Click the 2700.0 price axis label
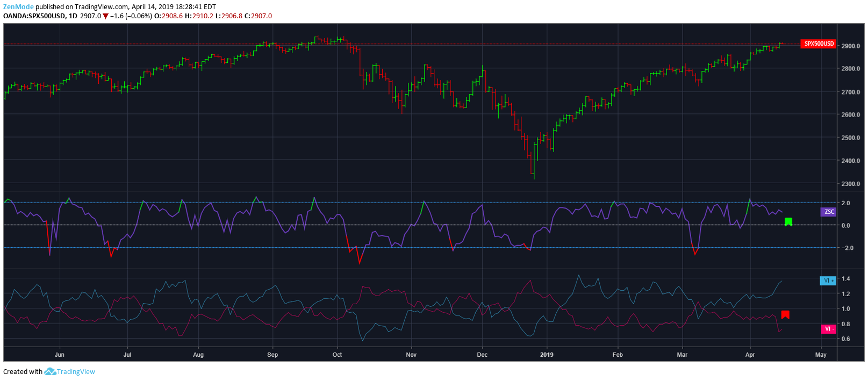The height and width of the screenshot is (381, 868). click(x=851, y=92)
